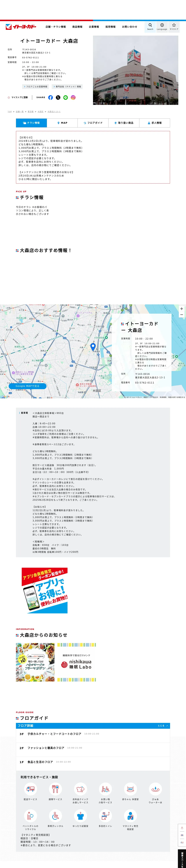Open the 商品情報 menu
This screenshot has height=868, width=186.
point(77,27)
